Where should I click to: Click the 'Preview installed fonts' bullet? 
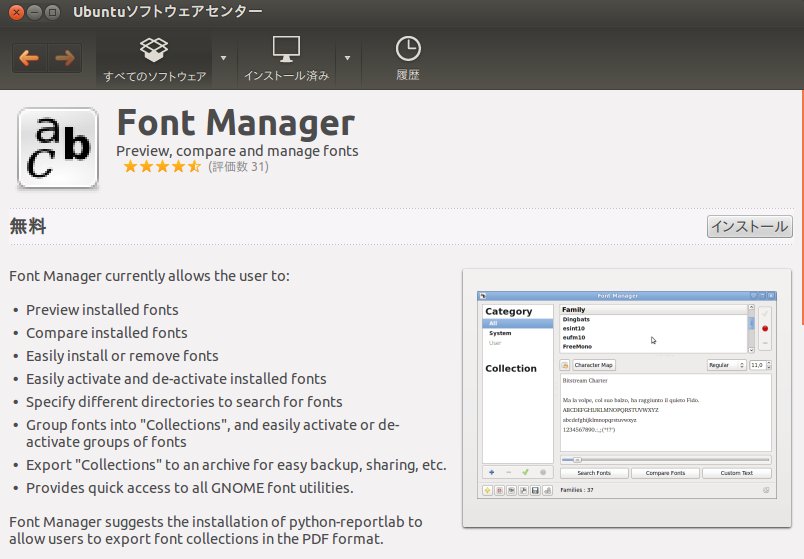click(x=102, y=310)
